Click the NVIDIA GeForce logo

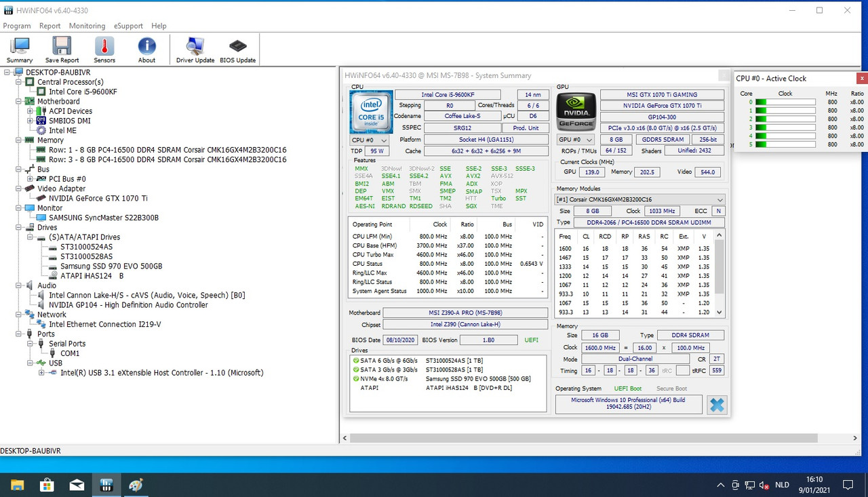576,111
